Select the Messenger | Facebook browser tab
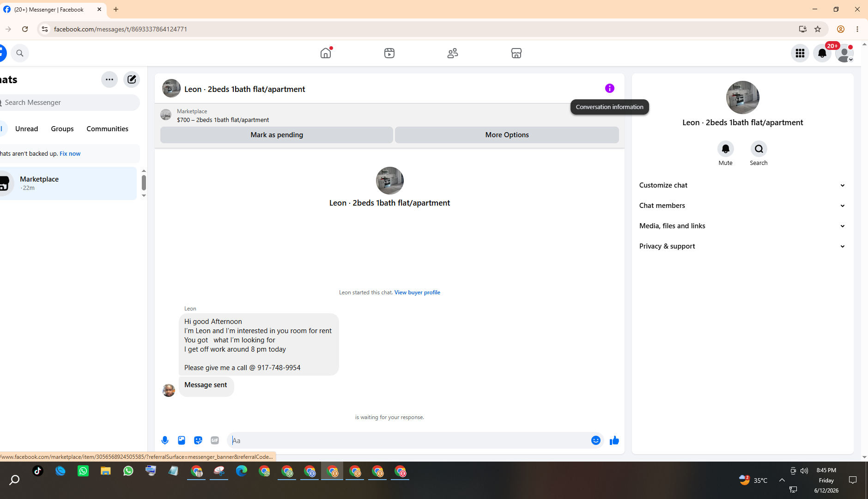This screenshot has height=499, width=868. pos(53,9)
